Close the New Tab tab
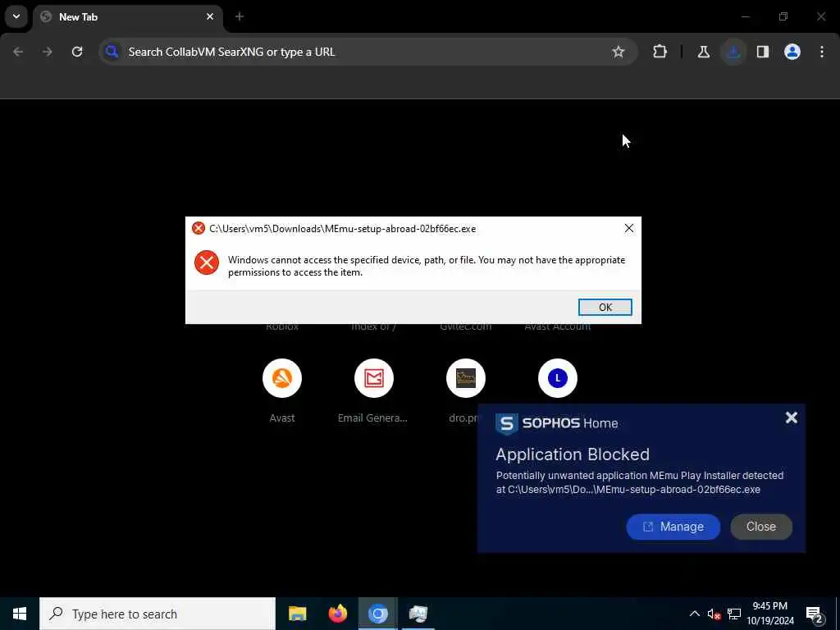 click(x=210, y=16)
